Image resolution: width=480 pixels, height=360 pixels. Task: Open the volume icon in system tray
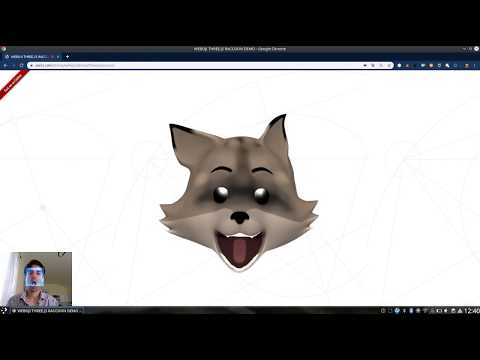coord(446,311)
